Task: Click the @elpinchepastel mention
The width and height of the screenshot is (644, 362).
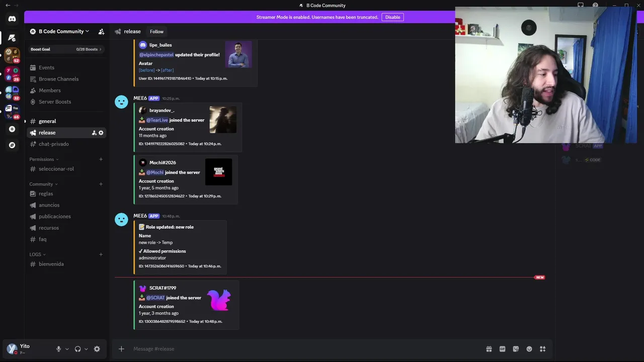Action: pos(156,54)
